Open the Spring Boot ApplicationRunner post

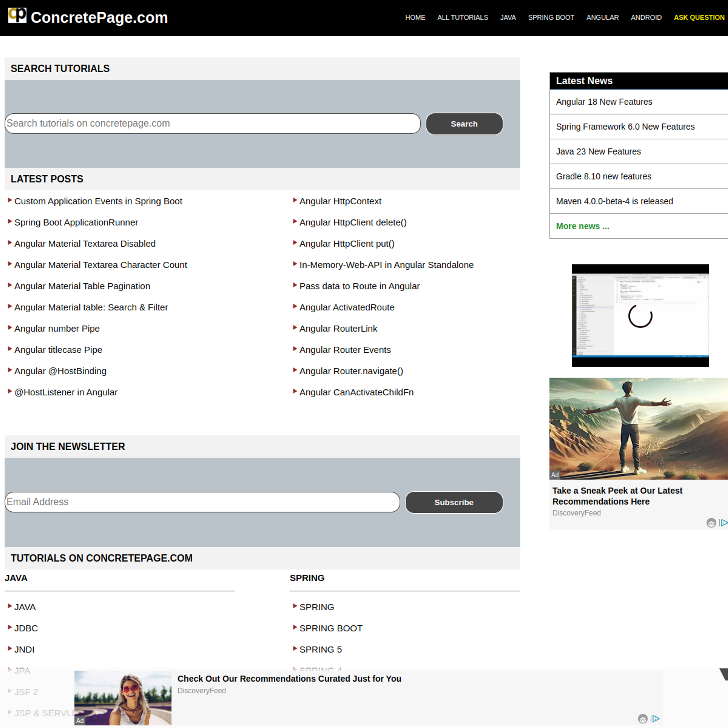tap(76, 222)
